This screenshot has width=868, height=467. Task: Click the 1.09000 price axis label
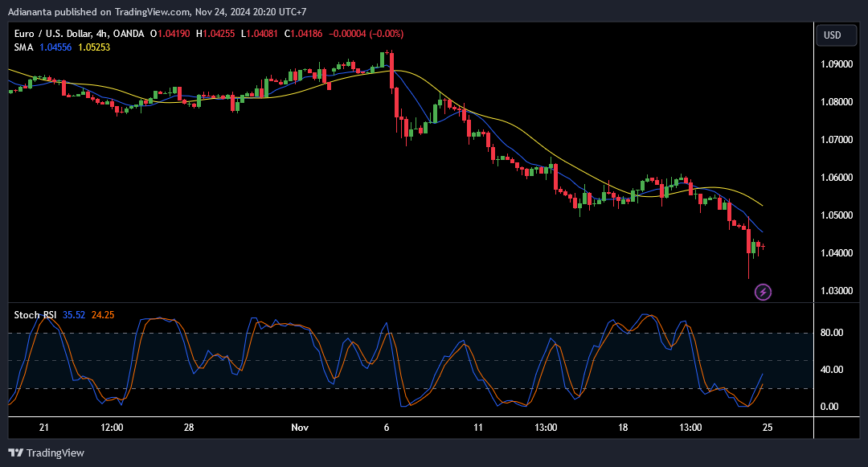click(837, 64)
